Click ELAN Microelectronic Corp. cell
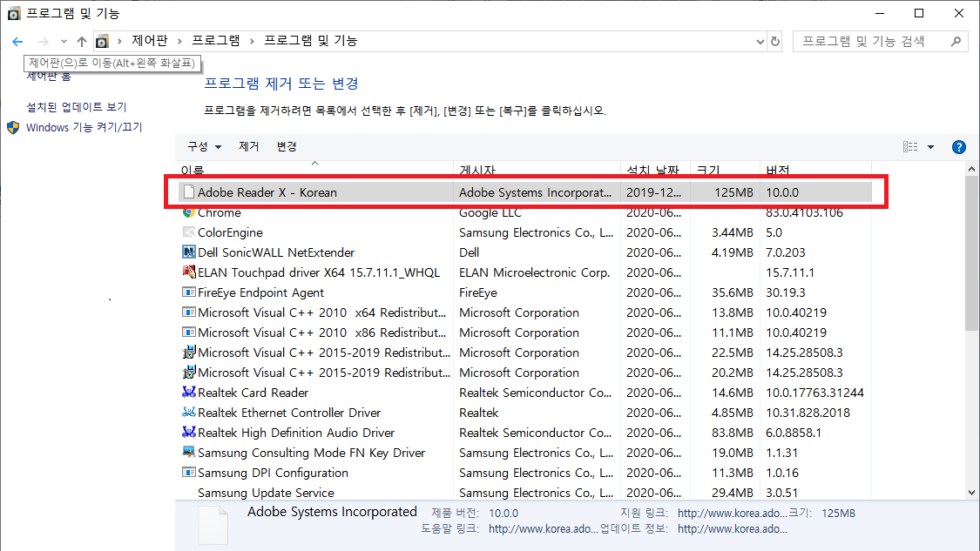The image size is (980, 551). pos(534,272)
